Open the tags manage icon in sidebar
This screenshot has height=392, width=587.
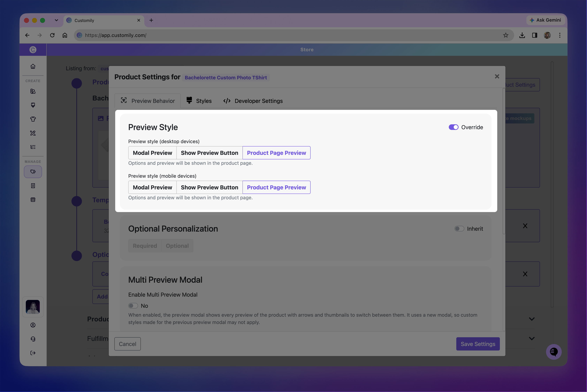33,172
